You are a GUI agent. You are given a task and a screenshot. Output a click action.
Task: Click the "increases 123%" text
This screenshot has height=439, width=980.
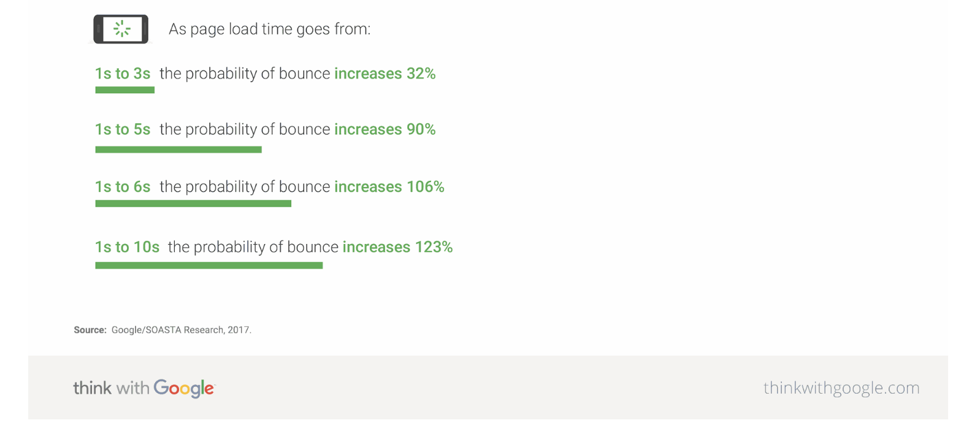point(397,247)
